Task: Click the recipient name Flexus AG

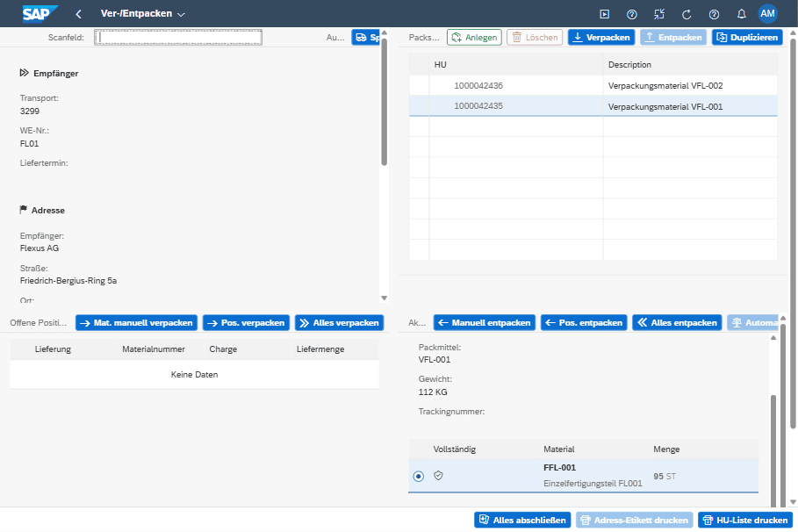Action: 40,248
